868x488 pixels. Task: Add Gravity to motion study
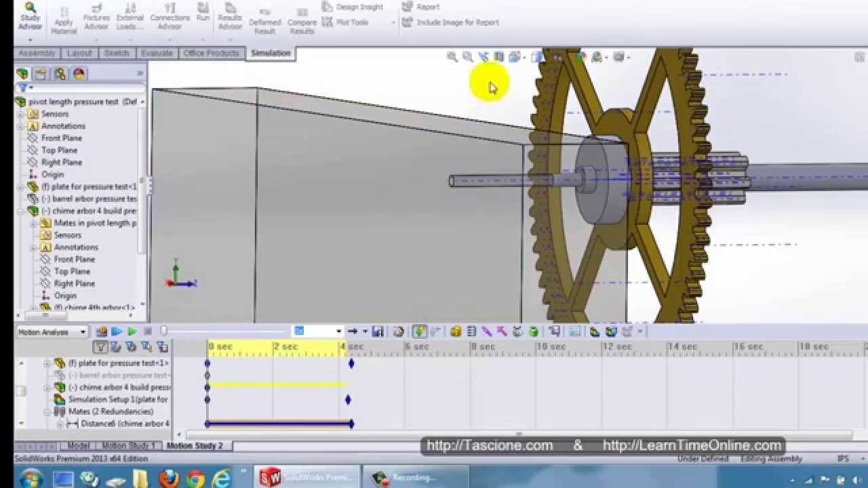534,331
